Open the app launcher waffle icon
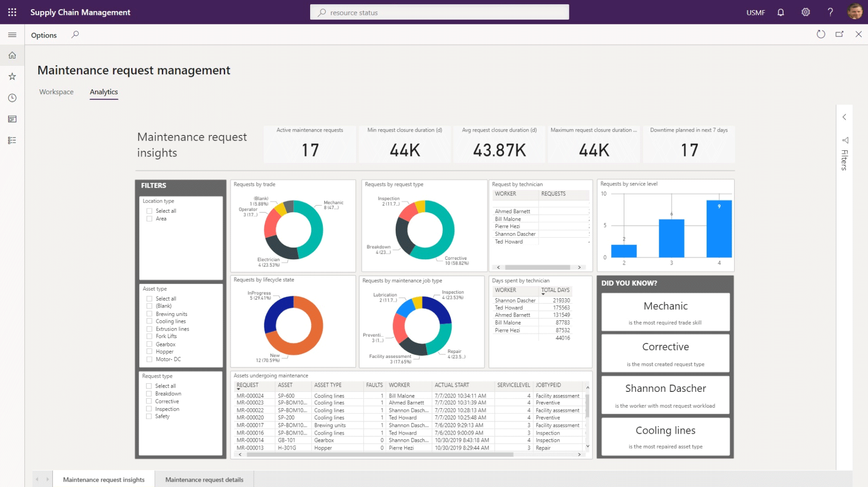This screenshot has height=487, width=868. pyautogui.click(x=12, y=12)
